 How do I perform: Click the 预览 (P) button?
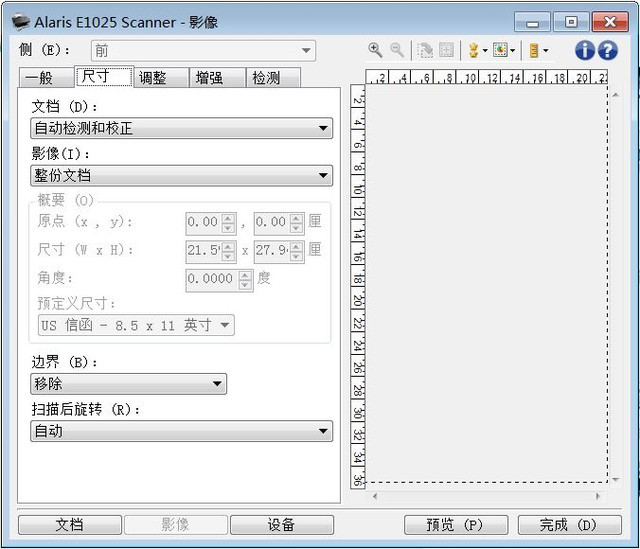pos(456,525)
